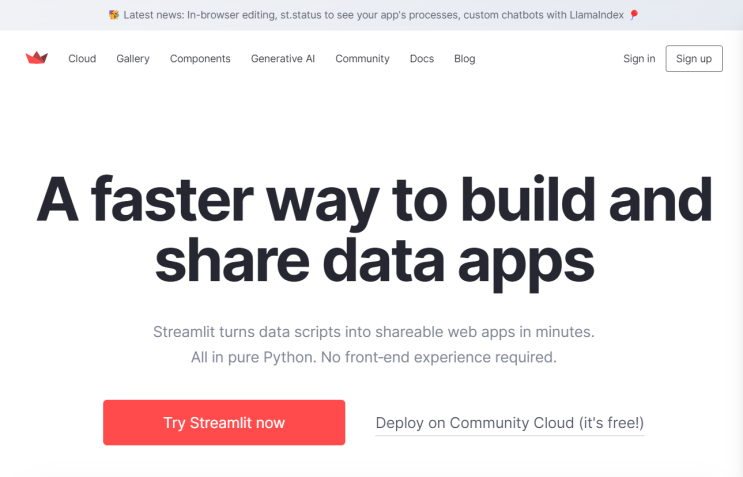Click the party emoji in news banner

(x=114, y=15)
